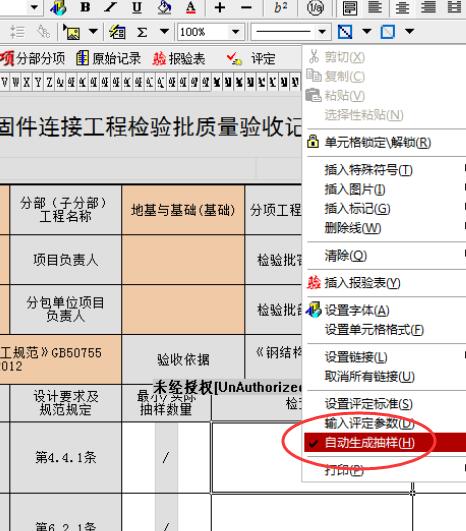The height and width of the screenshot is (531, 466).
Task: Click the plus sign toolbar icon
Action: click(x=220, y=7)
